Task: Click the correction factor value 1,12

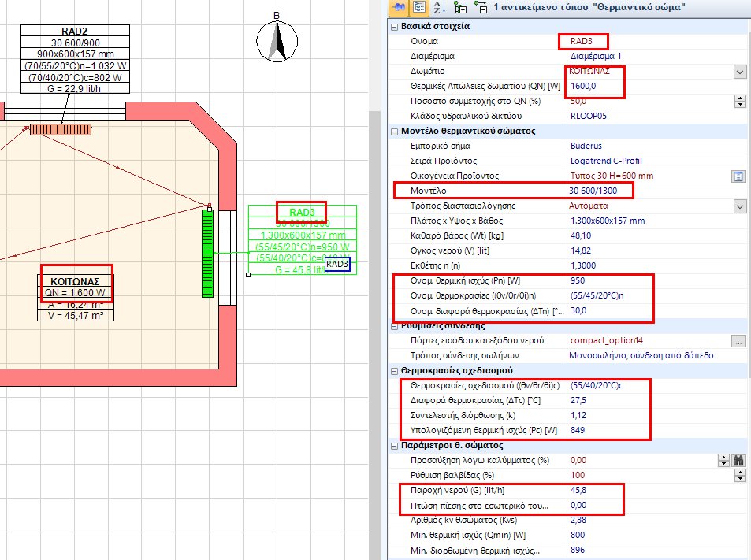Action: (578, 415)
